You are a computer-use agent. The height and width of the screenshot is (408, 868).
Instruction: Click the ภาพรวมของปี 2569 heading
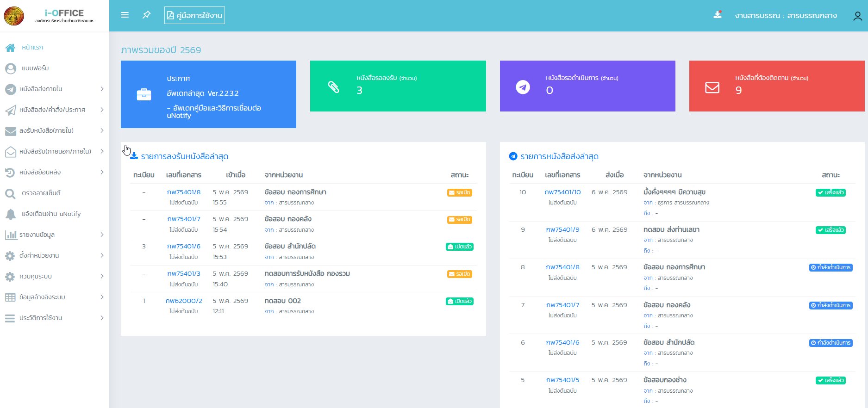click(161, 50)
